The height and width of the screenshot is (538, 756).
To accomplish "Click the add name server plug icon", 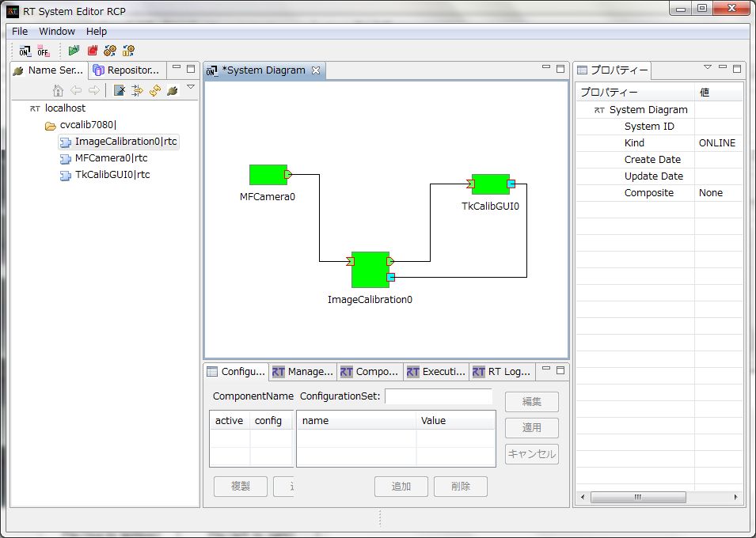I will [x=173, y=90].
